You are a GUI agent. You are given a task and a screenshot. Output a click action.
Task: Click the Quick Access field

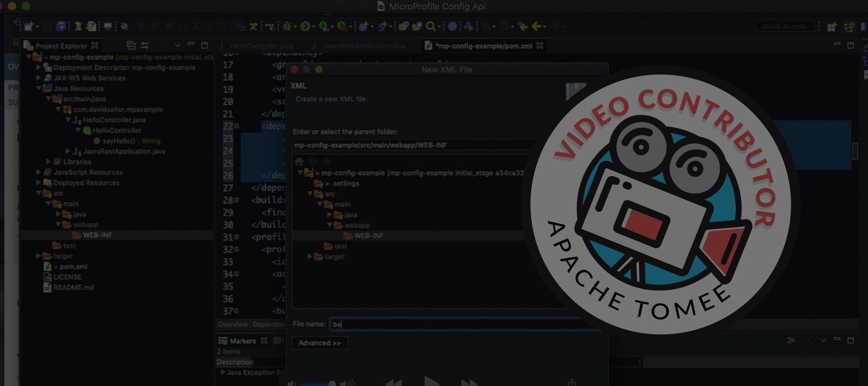point(784,27)
